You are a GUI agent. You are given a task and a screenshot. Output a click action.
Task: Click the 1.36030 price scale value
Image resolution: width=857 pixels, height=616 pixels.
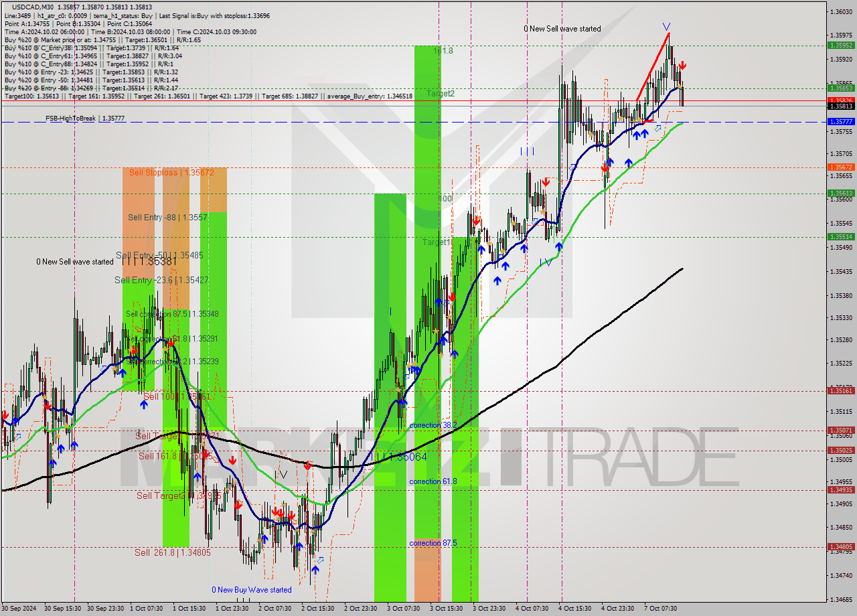click(841, 12)
